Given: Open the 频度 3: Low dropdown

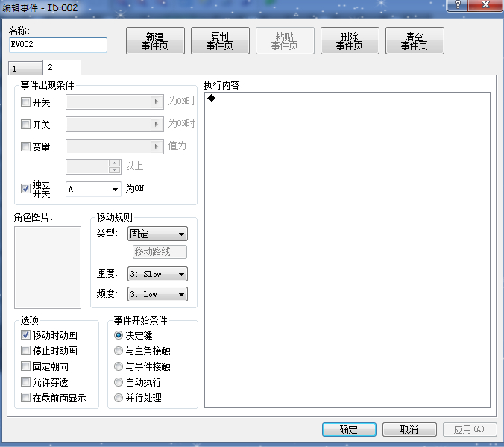Looking at the screenshot, I should [157, 294].
